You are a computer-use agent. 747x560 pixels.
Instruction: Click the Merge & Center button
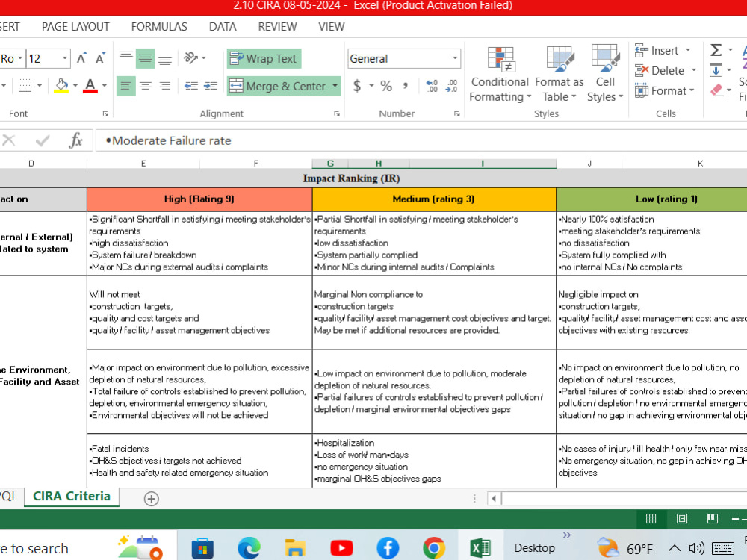click(x=278, y=86)
